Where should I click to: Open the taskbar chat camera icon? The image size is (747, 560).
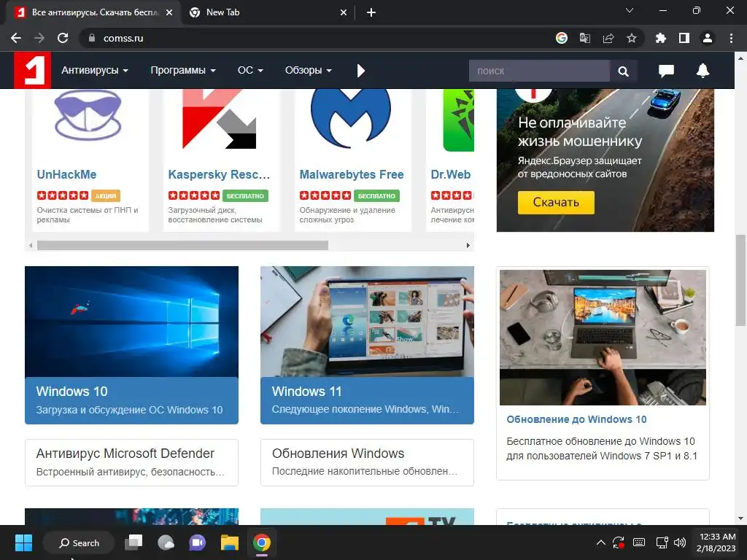[x=197, y=542]
